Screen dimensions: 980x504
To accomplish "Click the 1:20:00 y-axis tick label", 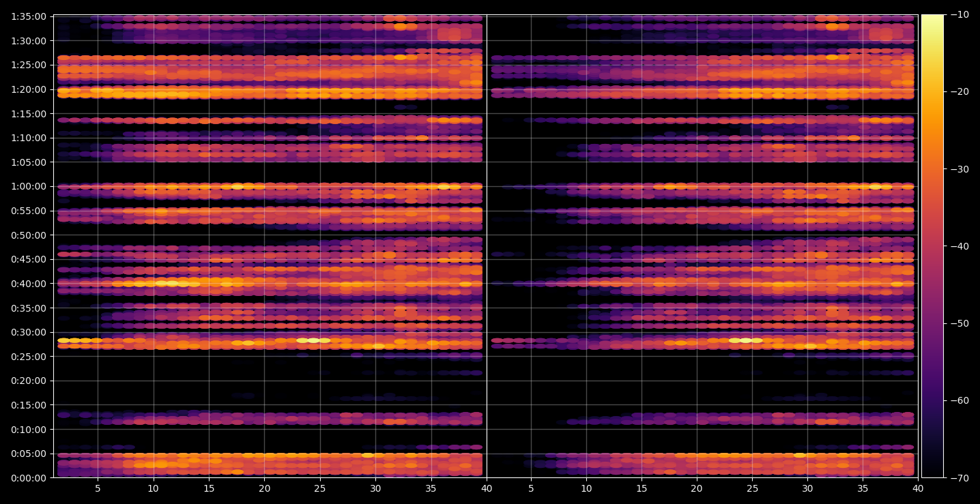I will (29, 89).
